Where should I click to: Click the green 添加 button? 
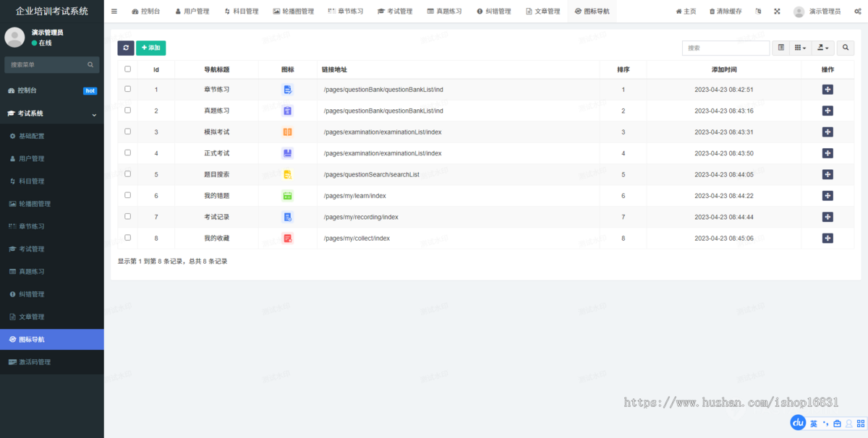click(x=150, y=47)
